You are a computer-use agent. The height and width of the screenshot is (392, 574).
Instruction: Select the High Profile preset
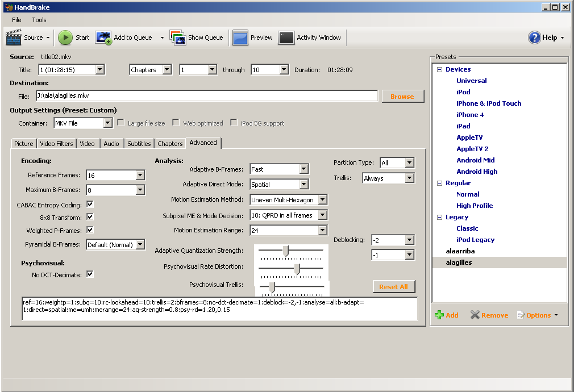(475, 206)
